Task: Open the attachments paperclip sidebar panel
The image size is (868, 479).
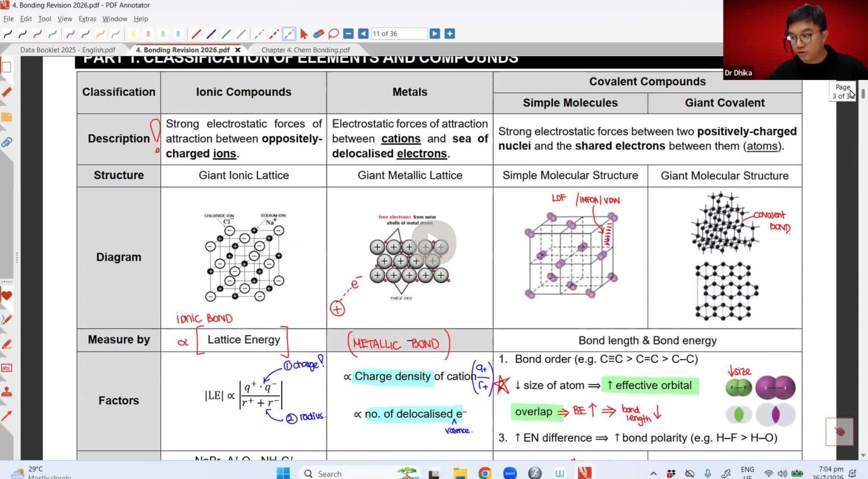Action: [x=6, y=142]
